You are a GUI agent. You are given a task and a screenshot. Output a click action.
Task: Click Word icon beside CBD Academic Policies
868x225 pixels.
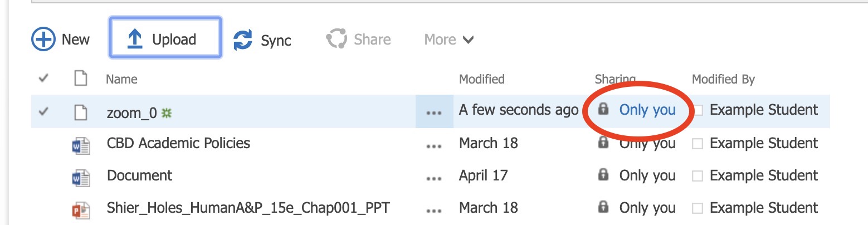pyautogui.click(x=81, y=144)
